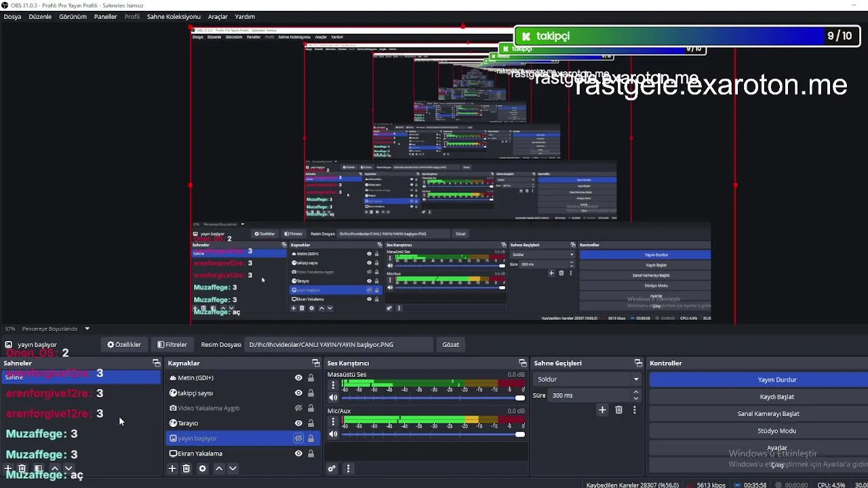
Task: Lock the Tarayıcı source
Action: [311, 423]
